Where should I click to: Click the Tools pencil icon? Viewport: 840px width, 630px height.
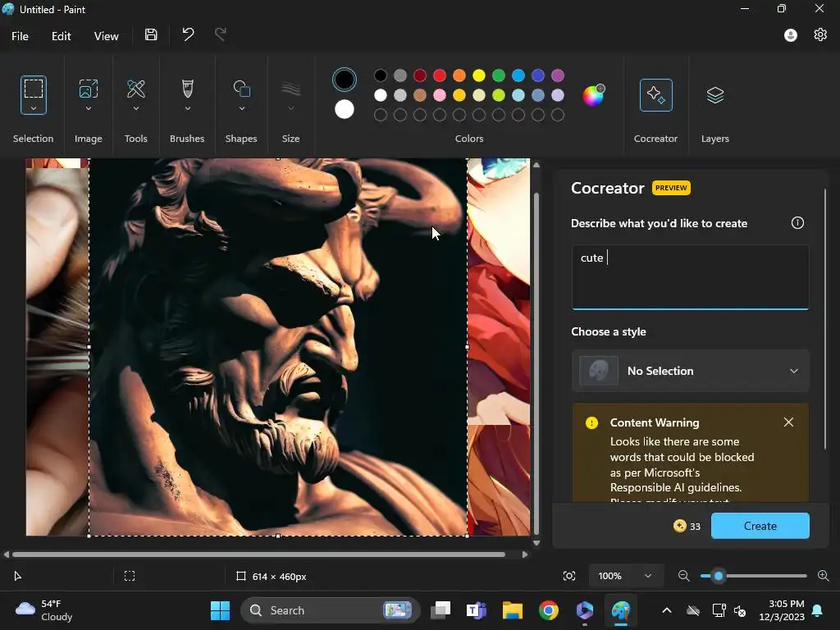tap(136, 89)
